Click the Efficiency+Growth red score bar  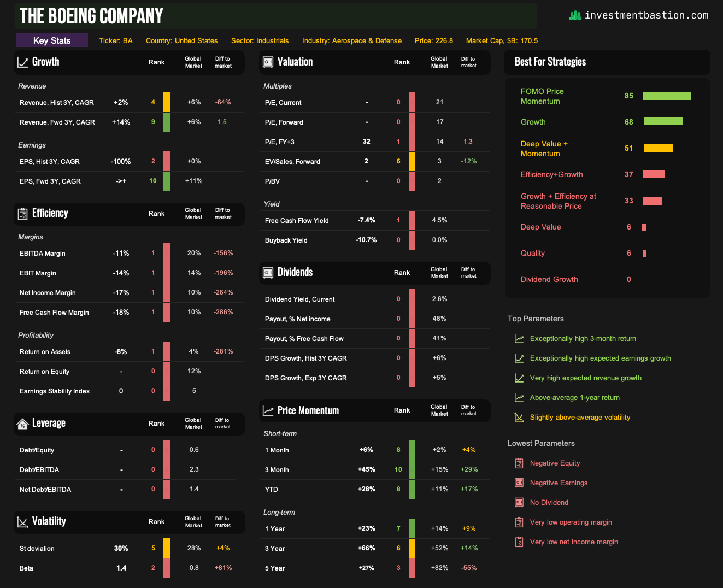click(x=654, y=174)
